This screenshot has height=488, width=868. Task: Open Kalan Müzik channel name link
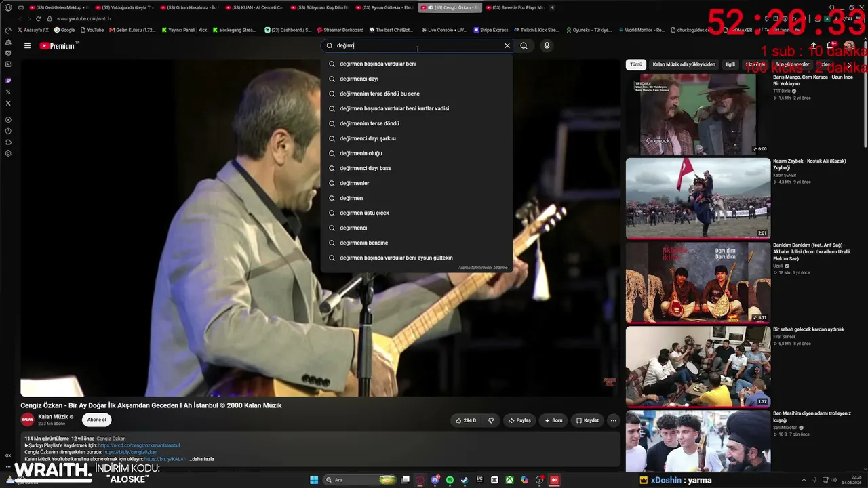tap(53, 417)
